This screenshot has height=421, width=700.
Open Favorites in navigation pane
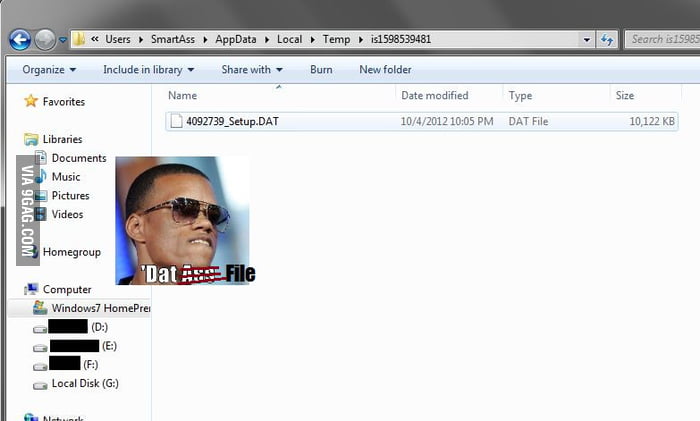64,102
